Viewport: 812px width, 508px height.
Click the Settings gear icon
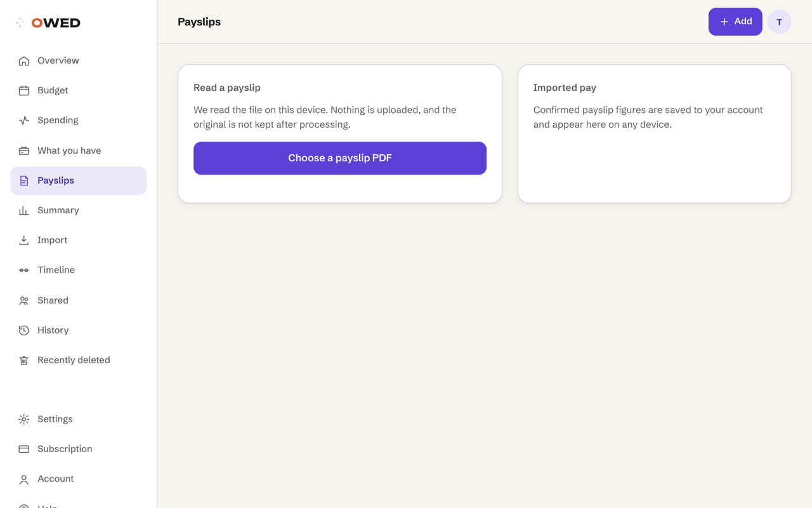pos(24,420)
